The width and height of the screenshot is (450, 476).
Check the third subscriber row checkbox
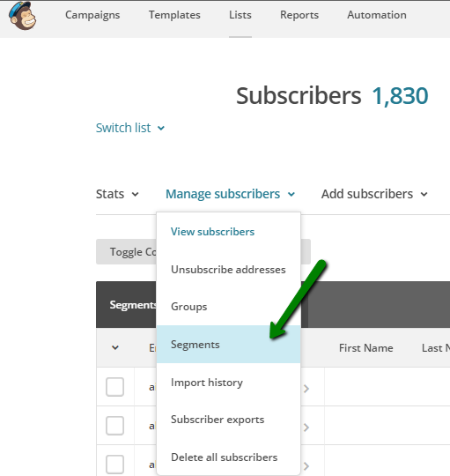(115, 465)
